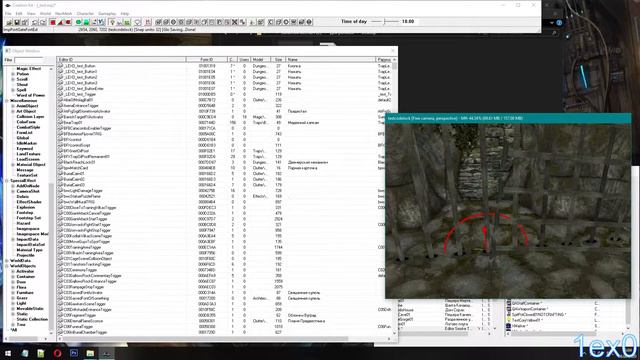Screen dimensions: 640x360
Task: Sort list by Size column header
Action: click(278, 60)
